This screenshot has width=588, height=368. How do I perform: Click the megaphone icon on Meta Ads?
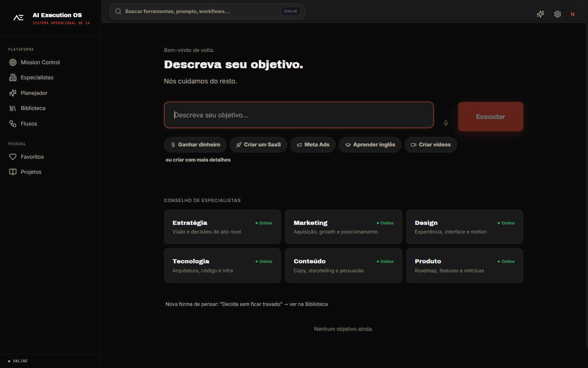click(x=299, y=145)
